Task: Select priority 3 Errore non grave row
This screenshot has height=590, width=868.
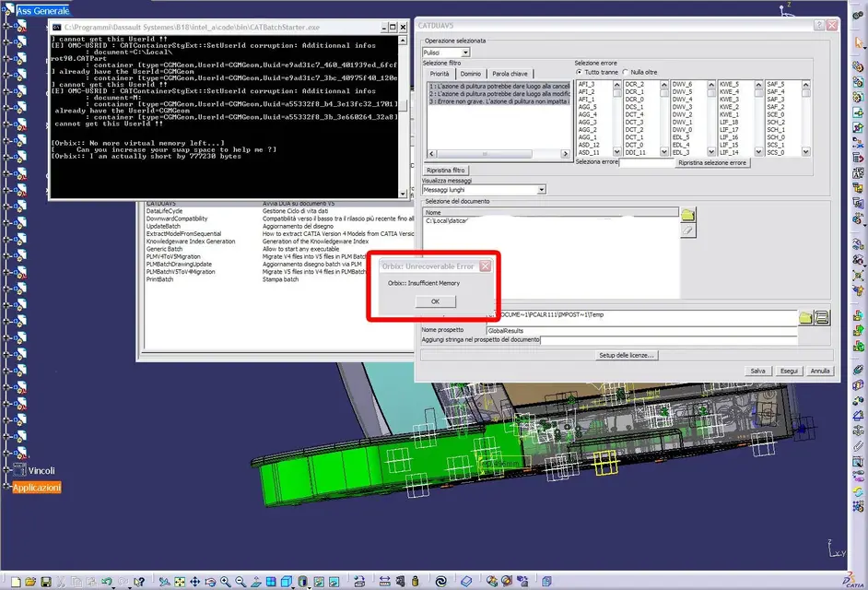Action: (x=499, y=101)
